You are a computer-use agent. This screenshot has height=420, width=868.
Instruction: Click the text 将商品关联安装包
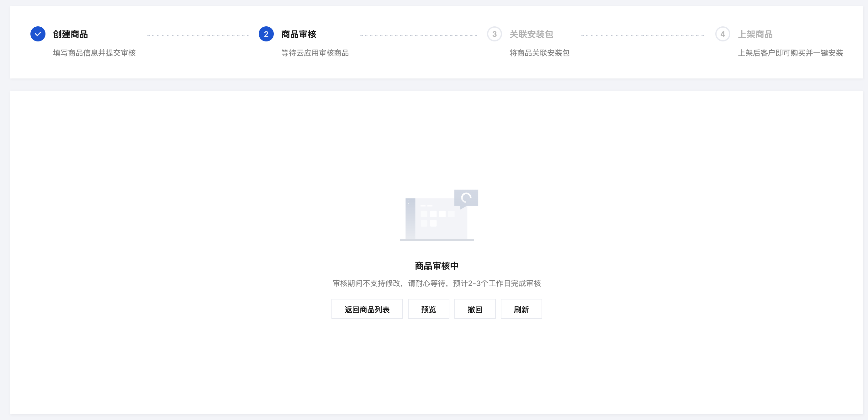[539, 53]
